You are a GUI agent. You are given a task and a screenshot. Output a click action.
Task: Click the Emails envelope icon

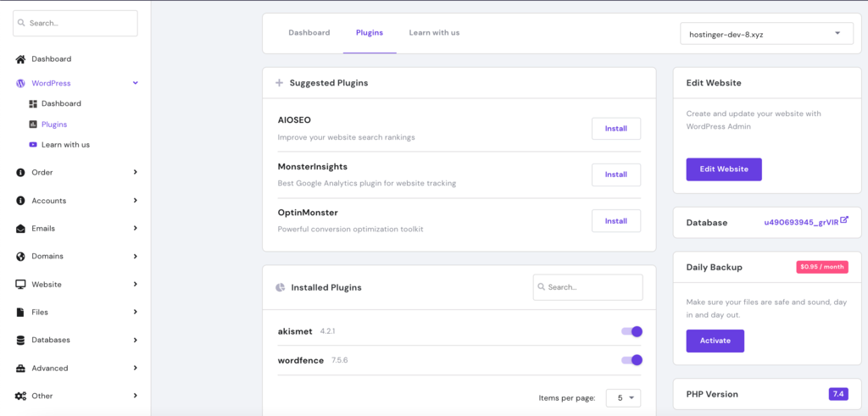[20, 229]
